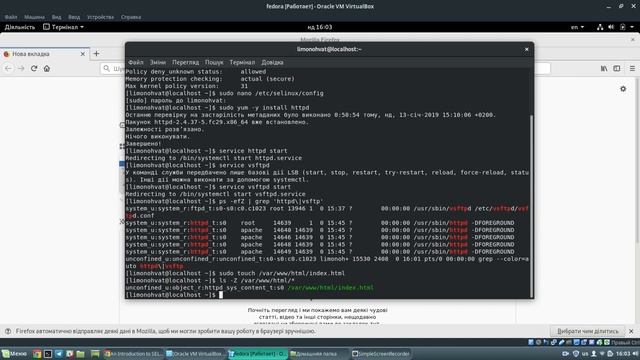Open a new tab with Firefox plus button
This screenshot has width=640, height=360.
96,53
